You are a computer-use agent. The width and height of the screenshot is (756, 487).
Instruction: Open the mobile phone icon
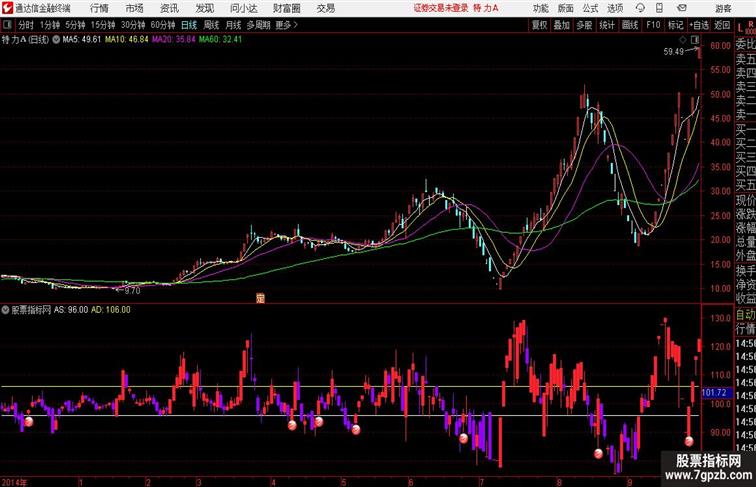[x=659, y=8]
